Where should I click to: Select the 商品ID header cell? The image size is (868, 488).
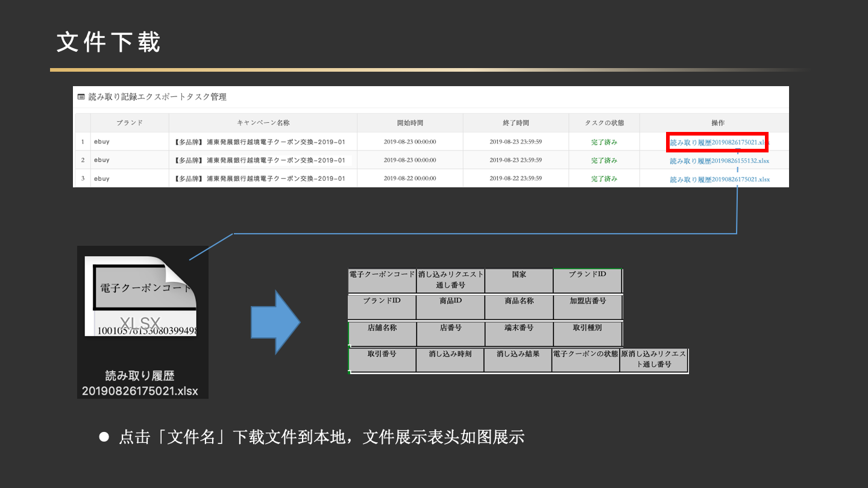click(450, 307)
